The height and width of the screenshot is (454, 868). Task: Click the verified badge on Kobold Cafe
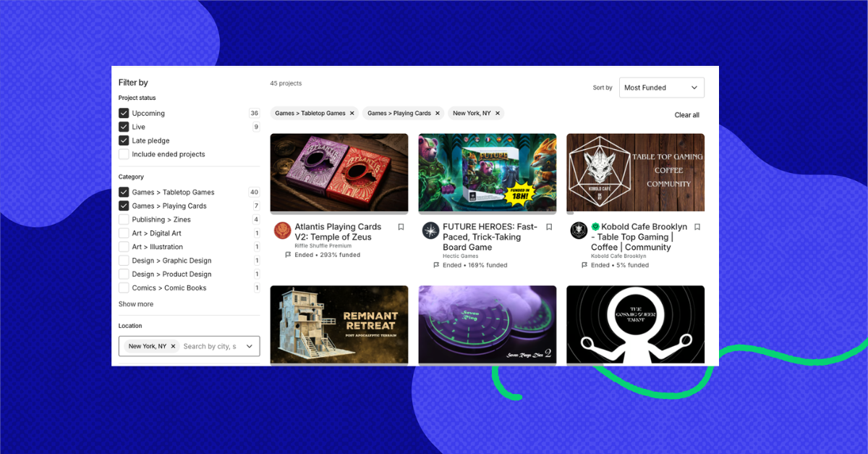[x=595, y=227]
